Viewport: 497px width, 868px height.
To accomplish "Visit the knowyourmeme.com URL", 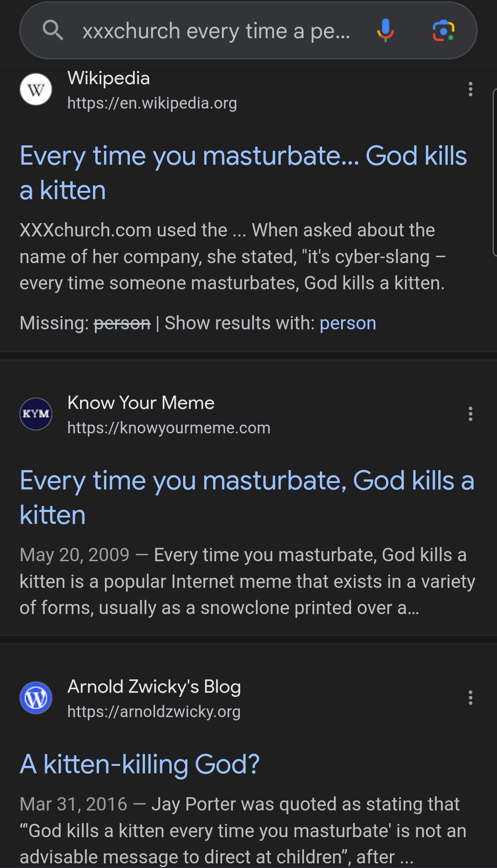I will coord(169,428).
